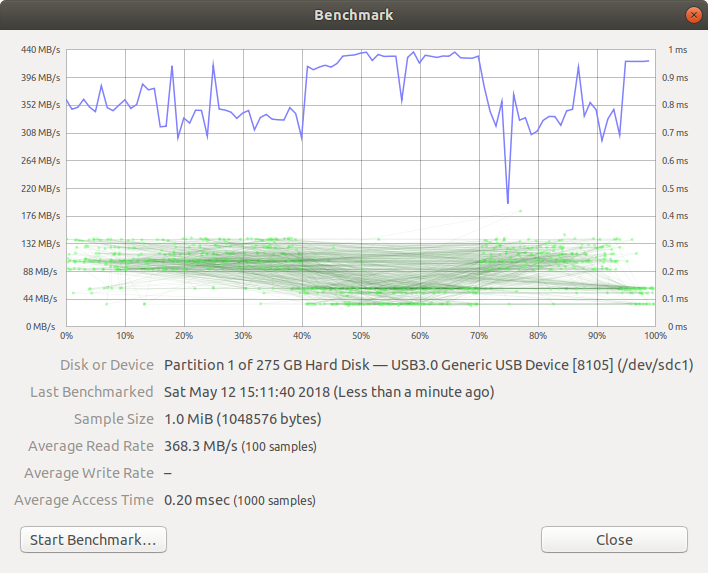Click the '0.9 ms' right axis label
Image resolution: width=708 pixels, height=573 pixels.
click(x=675, y=78)
